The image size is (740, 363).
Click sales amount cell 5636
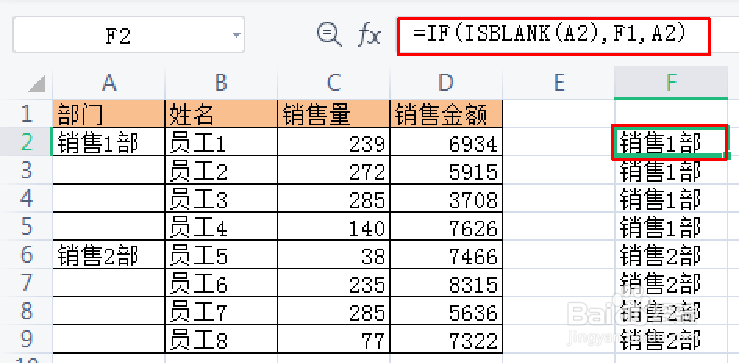coord(446,312)
